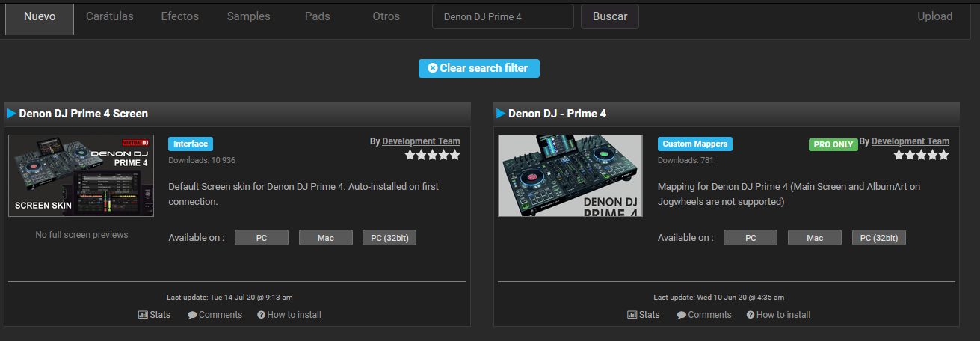Choose PC (32bit) download for Screen skin

point(389,238)
